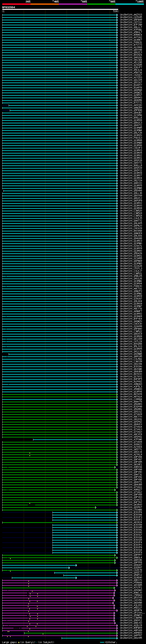Select the UniRef100_P46313 entry

[131, 138]
